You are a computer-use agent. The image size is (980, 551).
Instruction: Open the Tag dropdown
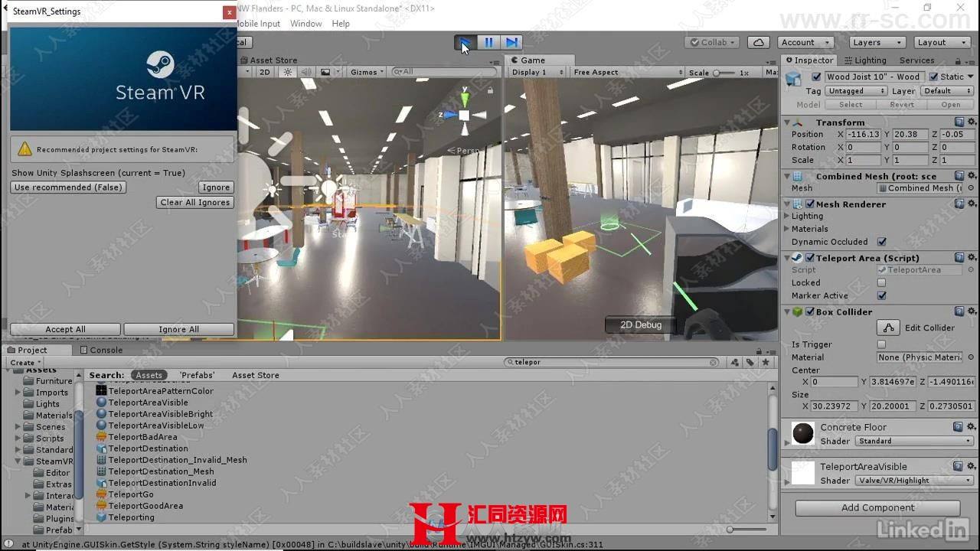pos(856,91)
